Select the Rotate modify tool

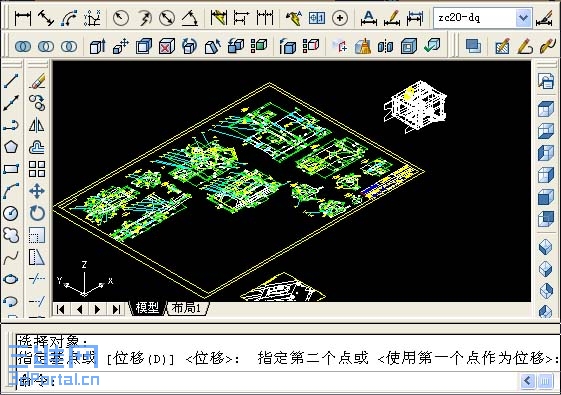[x=37, y=213]
